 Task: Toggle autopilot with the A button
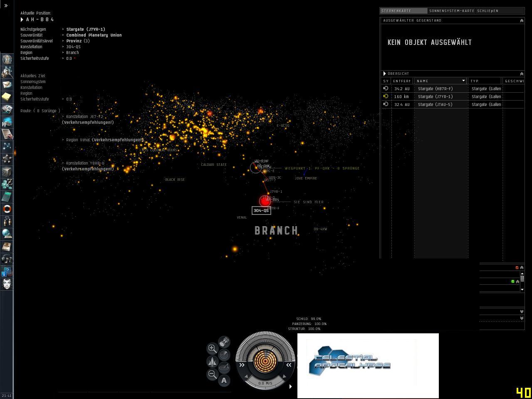coord(224,380)
